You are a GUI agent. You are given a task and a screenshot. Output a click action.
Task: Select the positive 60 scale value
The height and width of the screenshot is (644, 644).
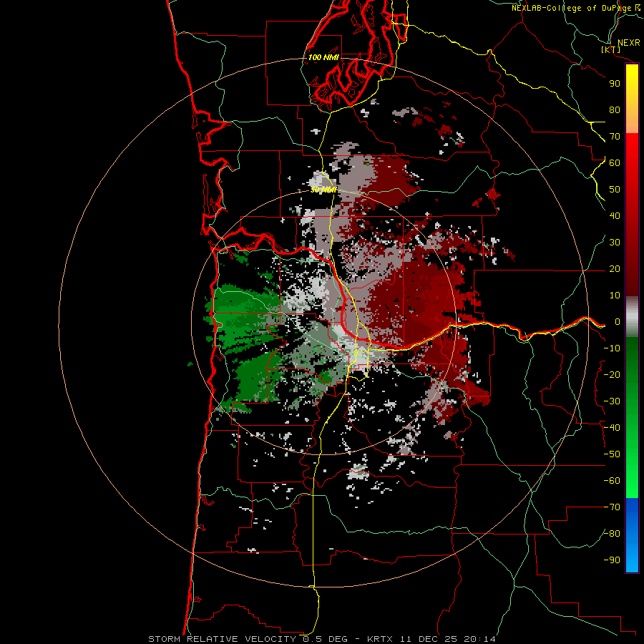point(615,163)
